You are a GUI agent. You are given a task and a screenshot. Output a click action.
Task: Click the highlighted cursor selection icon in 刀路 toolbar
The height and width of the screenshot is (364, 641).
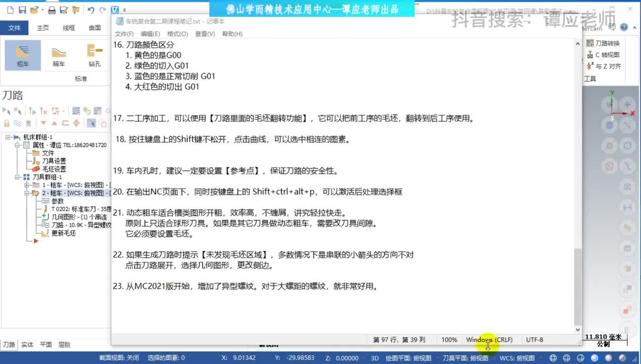point(91,123)
